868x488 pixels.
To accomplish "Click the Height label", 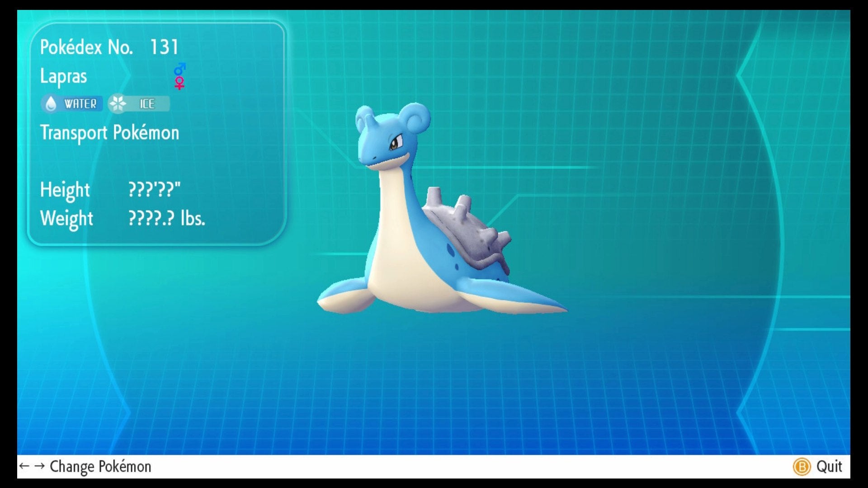I will pyautogui.click(x=65, y=190).
